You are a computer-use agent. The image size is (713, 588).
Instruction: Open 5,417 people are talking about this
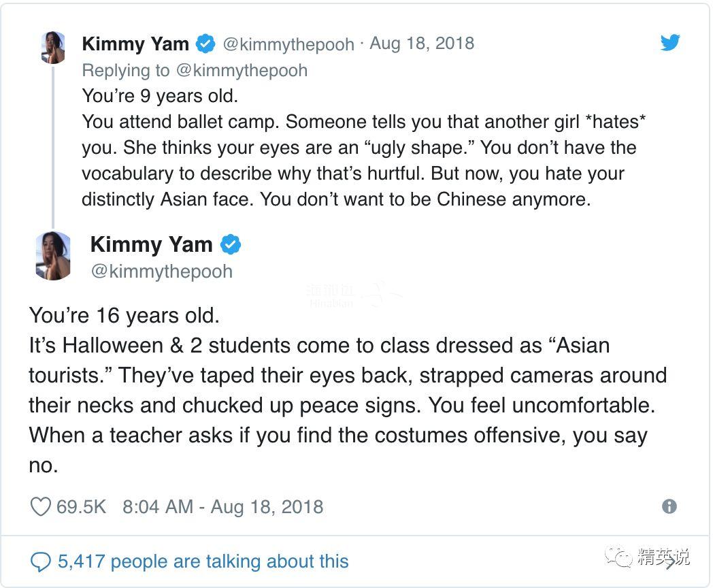click(203, 561)
